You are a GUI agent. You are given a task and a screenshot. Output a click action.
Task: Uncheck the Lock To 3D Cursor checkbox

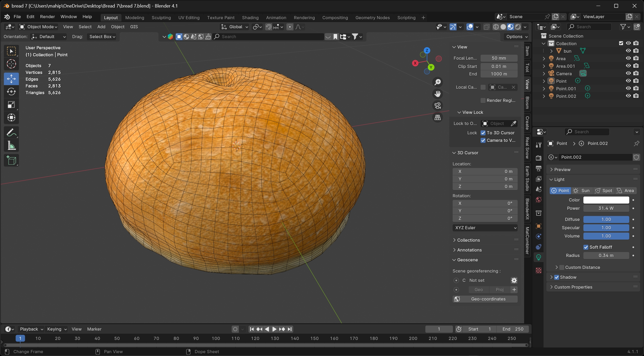[x=483, y=133]
